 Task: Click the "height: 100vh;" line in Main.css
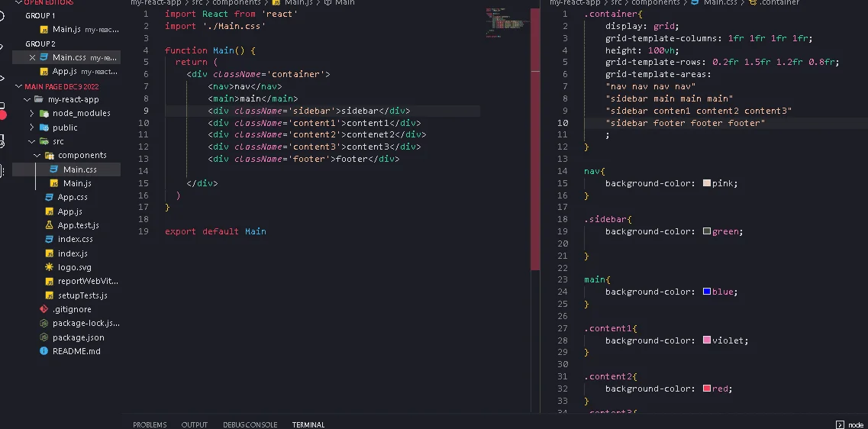(x=642, y=50)
